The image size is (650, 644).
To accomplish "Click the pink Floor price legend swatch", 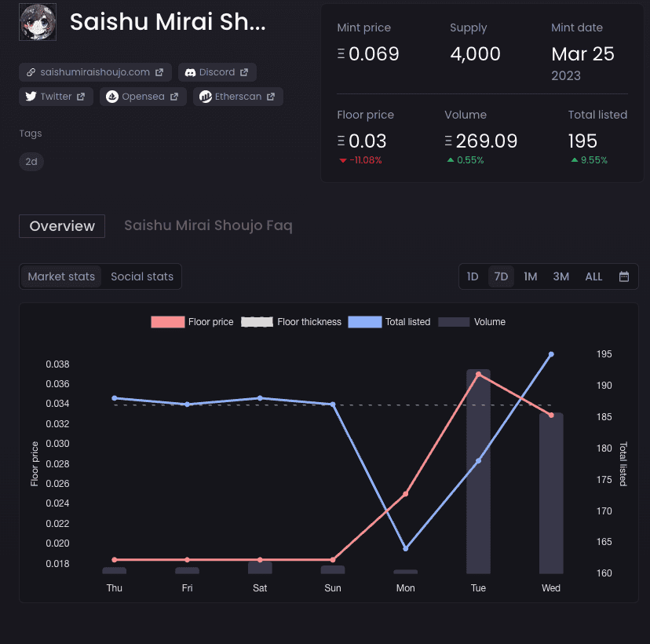I will tap(168, 322).
